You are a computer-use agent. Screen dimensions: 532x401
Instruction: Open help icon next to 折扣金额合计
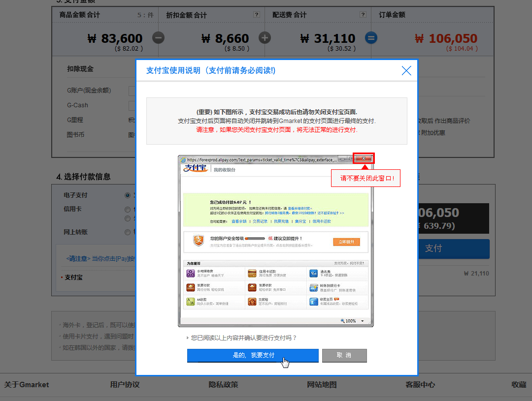pos(257,15)
